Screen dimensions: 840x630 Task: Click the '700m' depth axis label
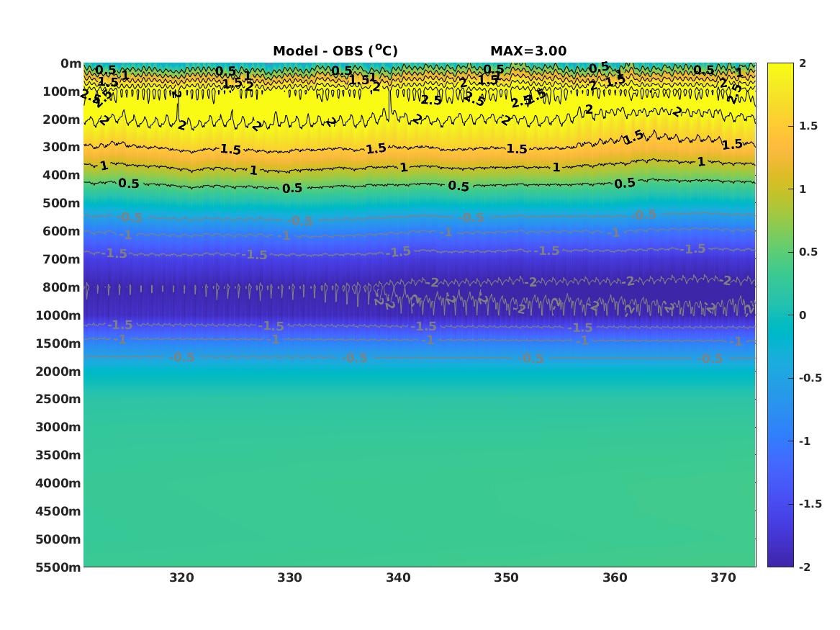(x=62, y=259)
